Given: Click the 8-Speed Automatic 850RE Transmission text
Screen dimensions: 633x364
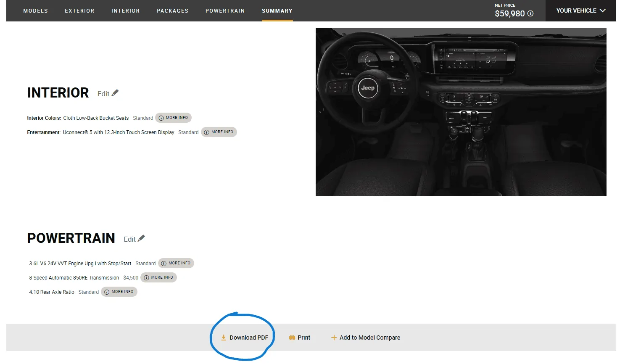Looking at the screenshot, I should coord(74,278).
